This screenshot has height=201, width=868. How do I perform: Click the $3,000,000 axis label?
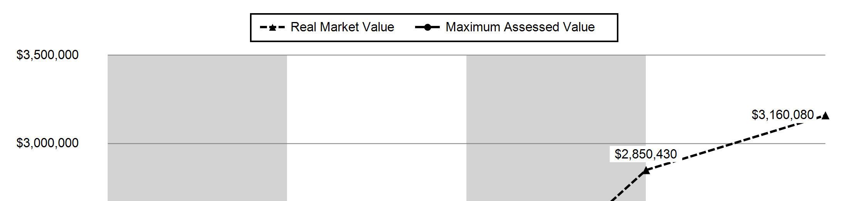tap(47, 143)
